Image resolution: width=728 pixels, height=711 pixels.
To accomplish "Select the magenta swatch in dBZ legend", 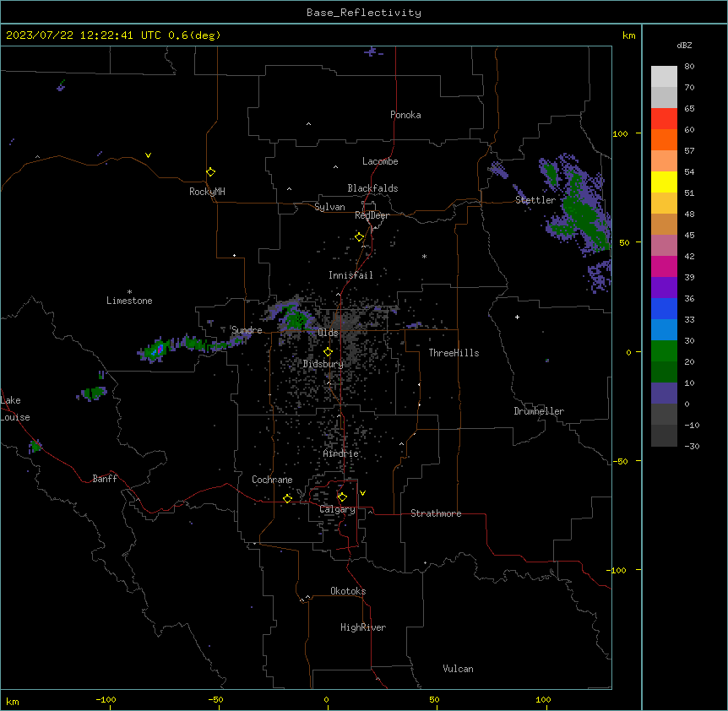I will (x=664, y=266).
